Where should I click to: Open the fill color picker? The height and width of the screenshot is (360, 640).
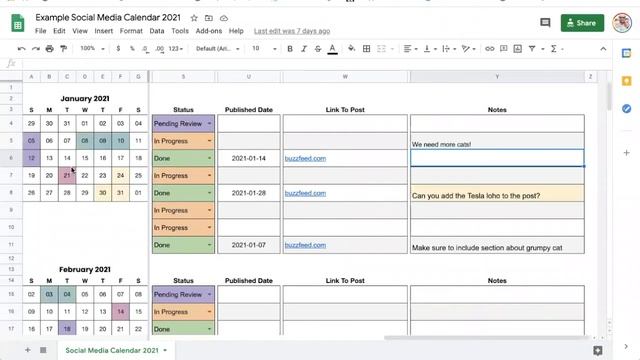(351, 49)
